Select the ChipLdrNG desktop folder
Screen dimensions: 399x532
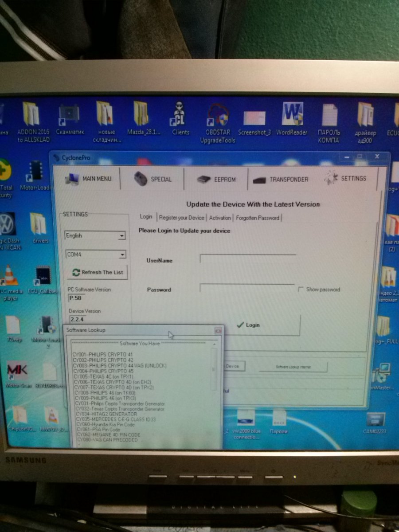click(x=20, y=419)
